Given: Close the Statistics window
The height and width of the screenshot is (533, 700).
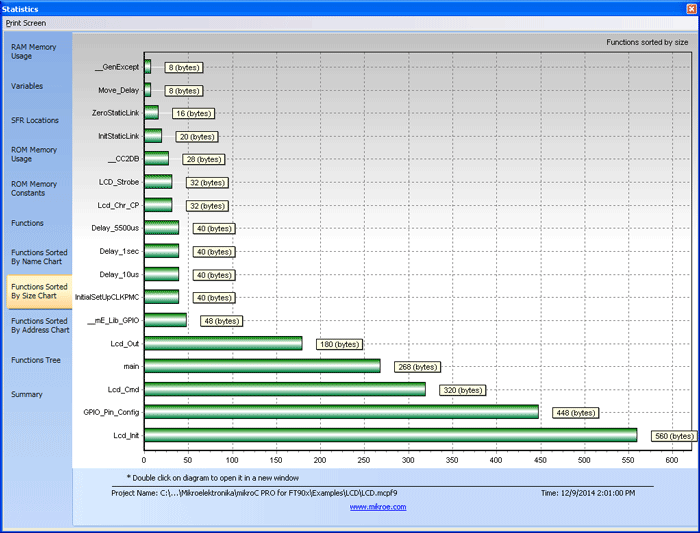Looking at the screenshot, I should pyautogui.click(x=692, y=8).
